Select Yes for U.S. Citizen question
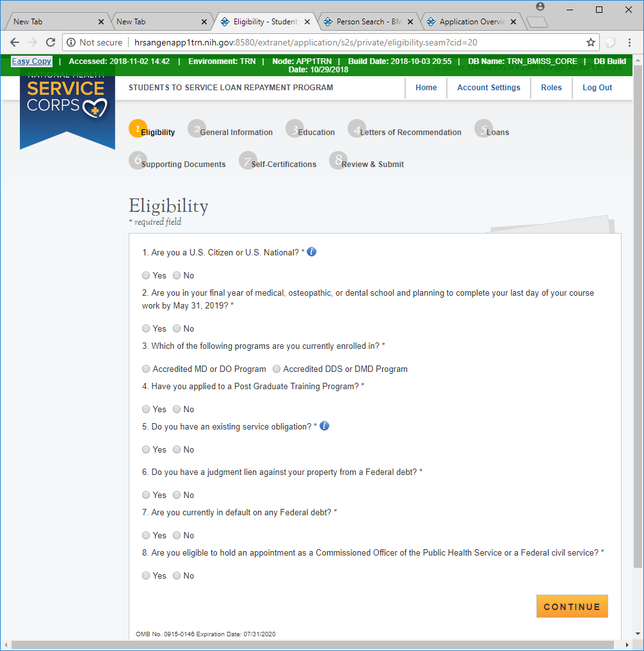The width and height of the screenshot is (644, 651). (x=146, y=275)
